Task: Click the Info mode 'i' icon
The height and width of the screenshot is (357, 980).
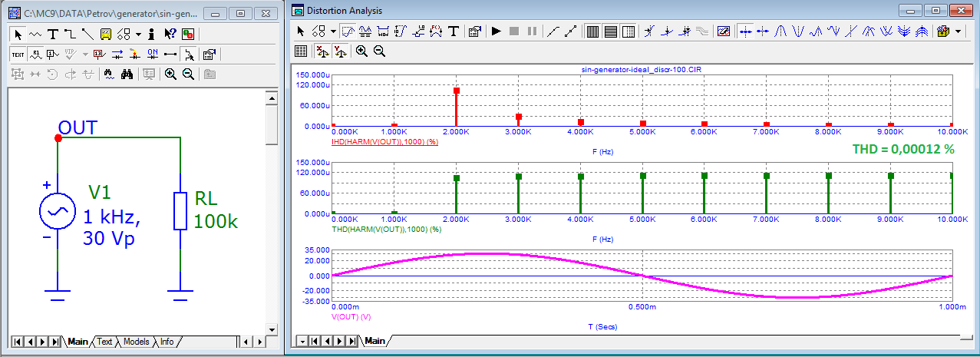Action: pos(151,34)
